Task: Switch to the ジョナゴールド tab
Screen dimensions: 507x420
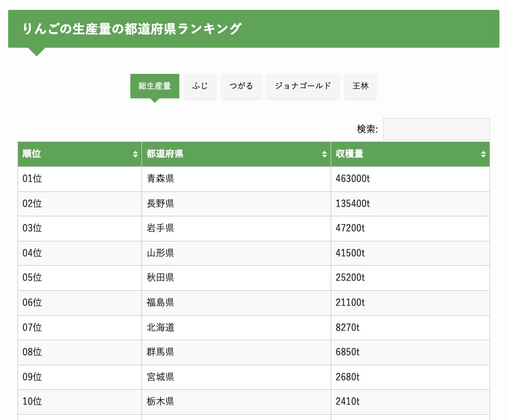Action: coord(303,86)
